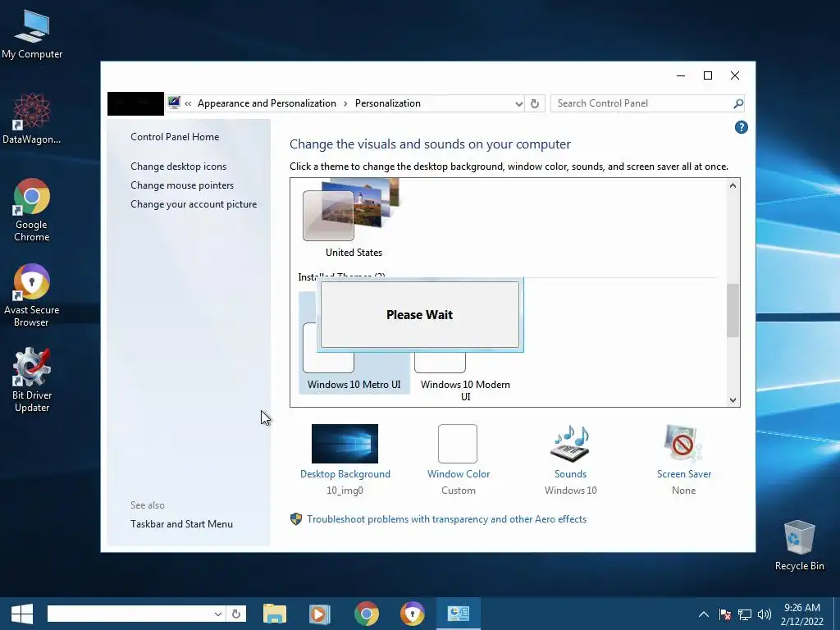Click the taskbar address input field
This screenshot has height=630, width=840.
129,614
